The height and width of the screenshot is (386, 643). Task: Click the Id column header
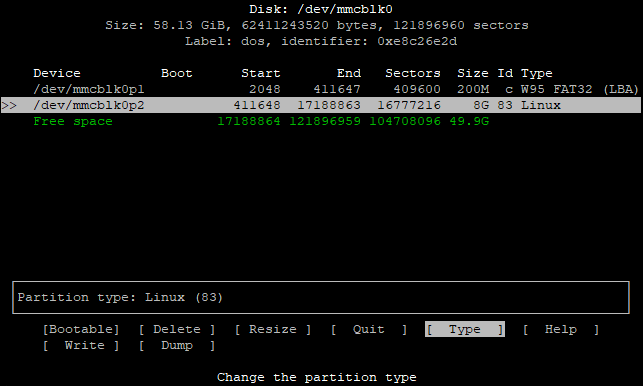[x=505, y=73]
